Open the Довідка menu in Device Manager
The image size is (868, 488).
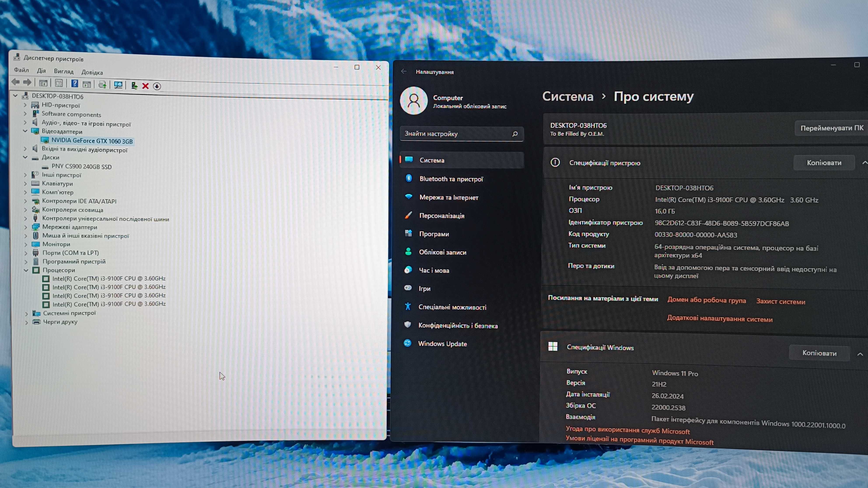pyautogui.click(x=92, y=72)
